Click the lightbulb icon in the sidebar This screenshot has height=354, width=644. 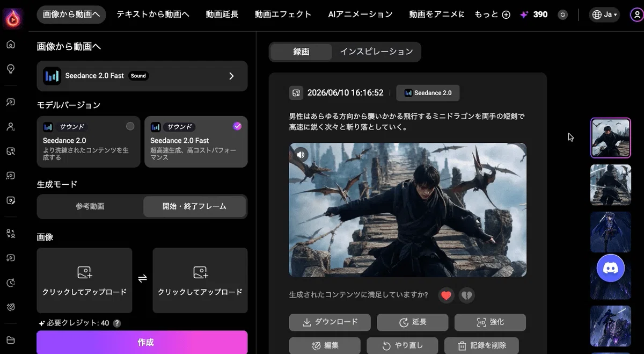(10, 69)
